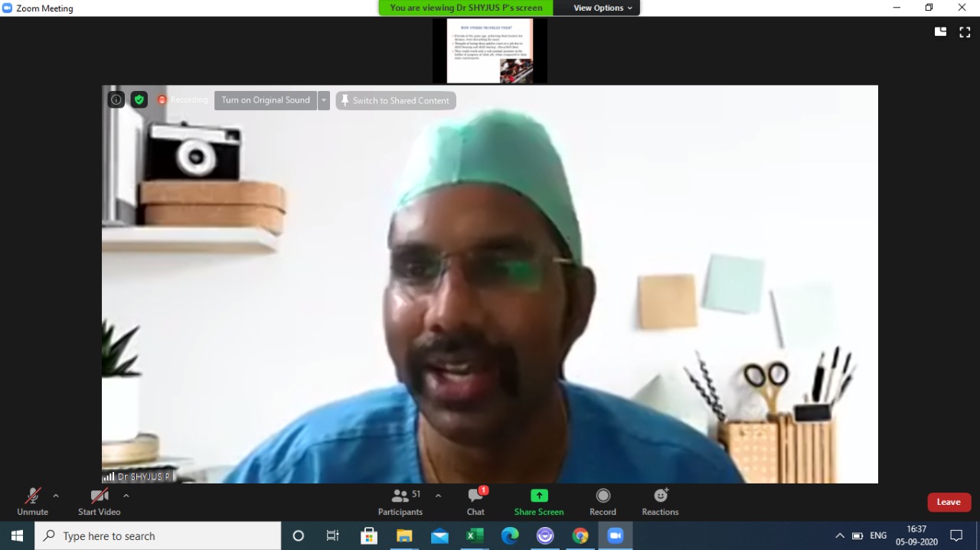Click the shared screen thumbnail preview
Image resolution: width=980 pixels, height=550 pixels.
point(490,50)
